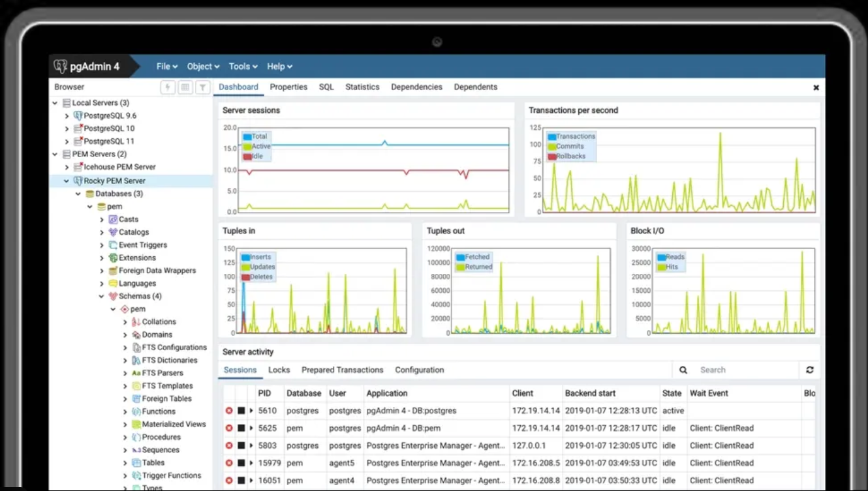Click the pgAdmin 4 elephant logo
This screenshot has height=491, width=868.
61,67
